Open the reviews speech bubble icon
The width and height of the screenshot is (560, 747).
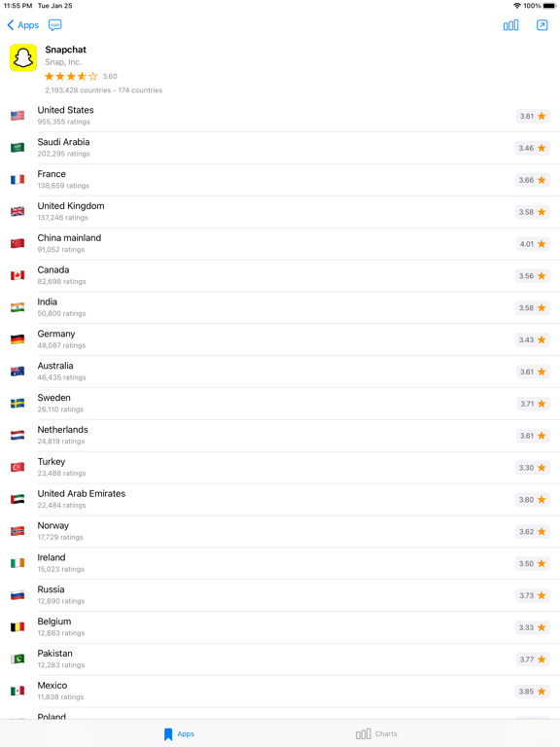coord(55,24)
